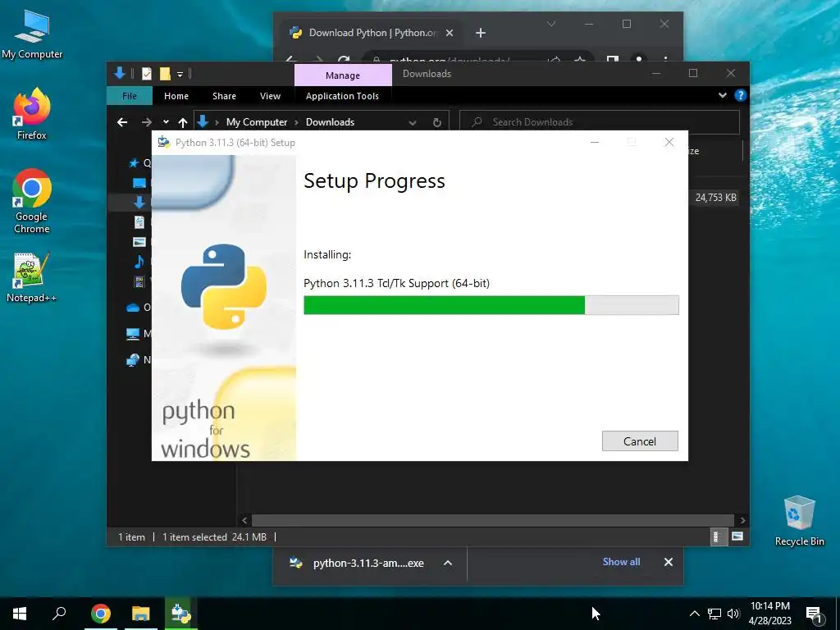Click Show all downloads in Chrome

[x=621, y=561]
